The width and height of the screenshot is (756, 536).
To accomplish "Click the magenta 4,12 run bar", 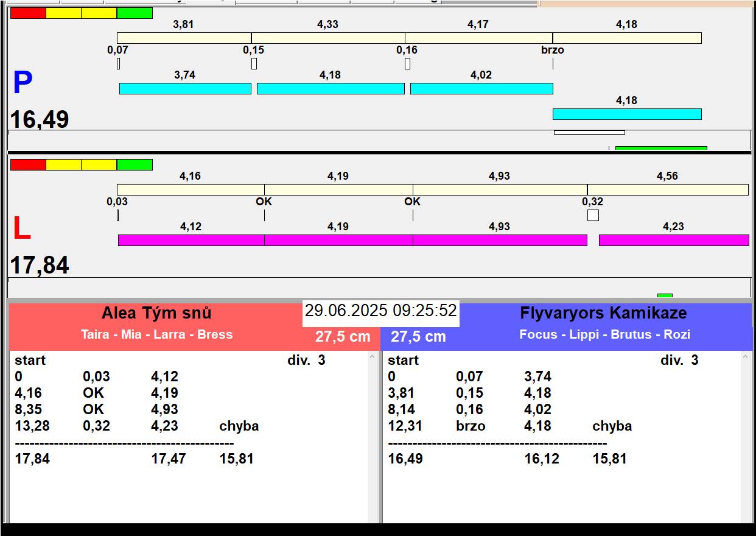I will click(191, 241).
